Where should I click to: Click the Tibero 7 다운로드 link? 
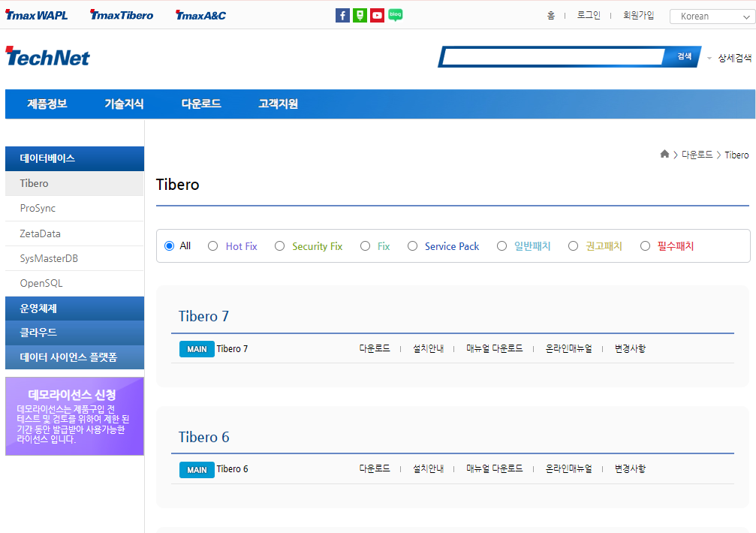375,348
